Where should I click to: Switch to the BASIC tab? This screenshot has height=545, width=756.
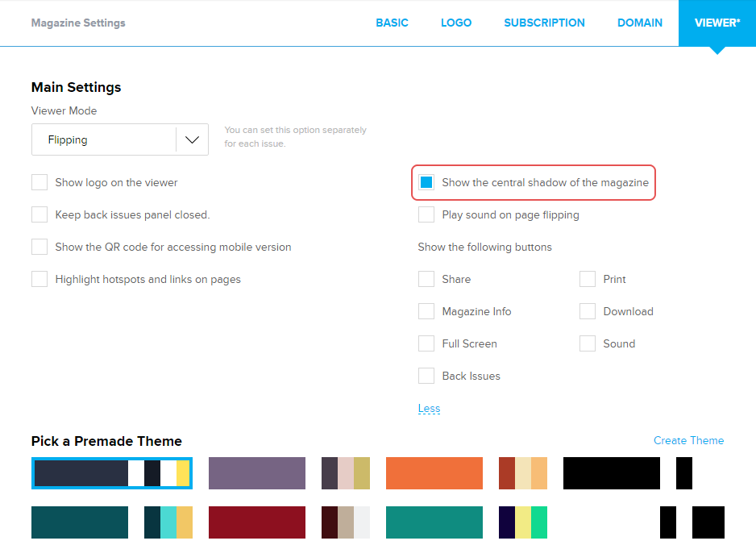click(x=392, y=23)
